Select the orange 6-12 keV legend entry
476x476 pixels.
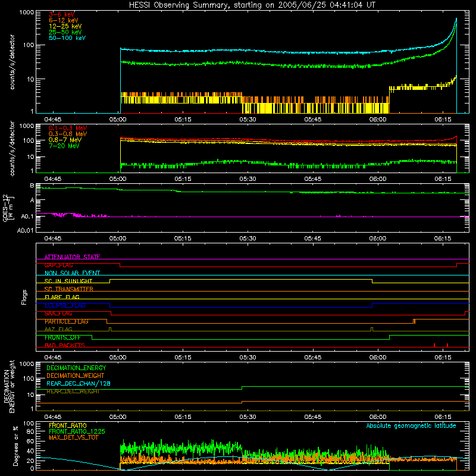[64, 20]
